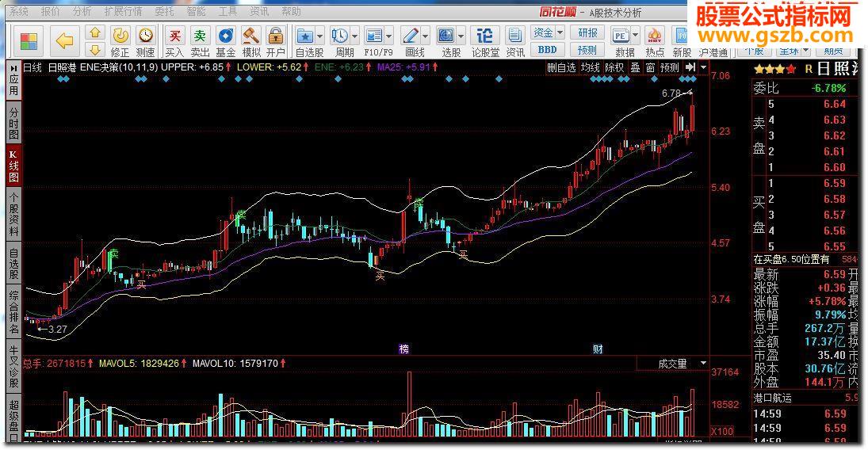Switch to the 分时图 sidebar tab

[13, 123]
